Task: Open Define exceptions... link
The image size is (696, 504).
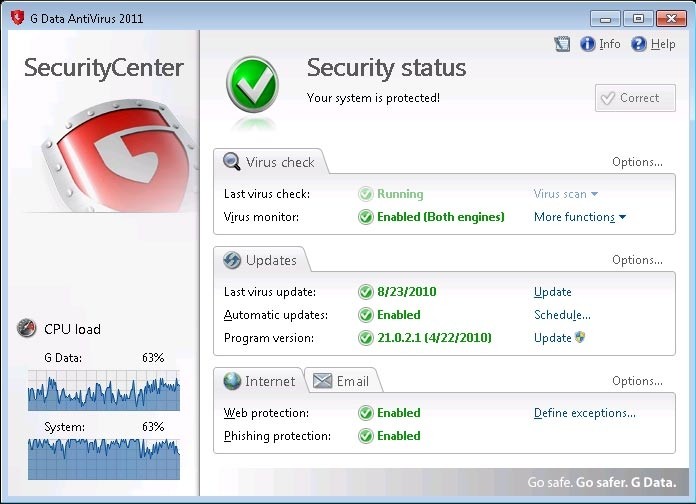Action: [585, 413]
